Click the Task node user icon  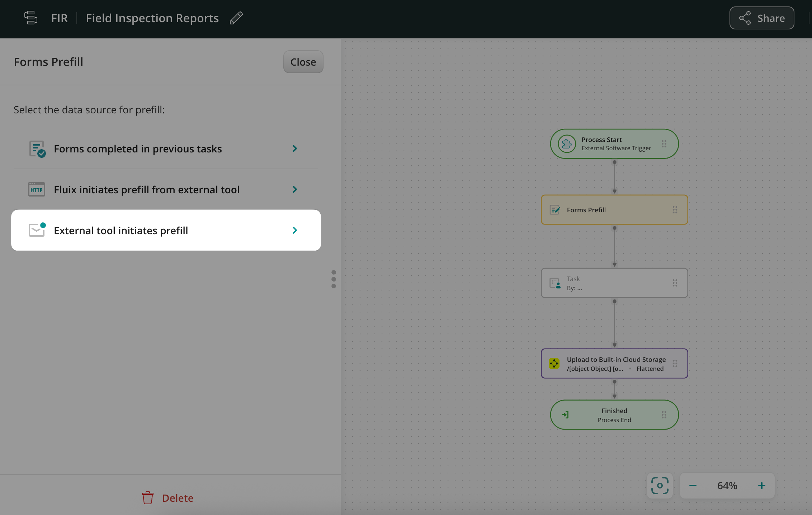click(555, 283)
